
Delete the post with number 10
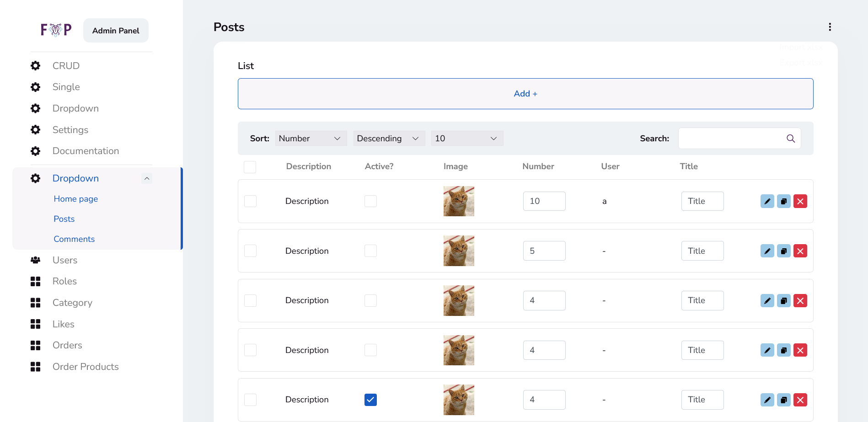[800, 201]
